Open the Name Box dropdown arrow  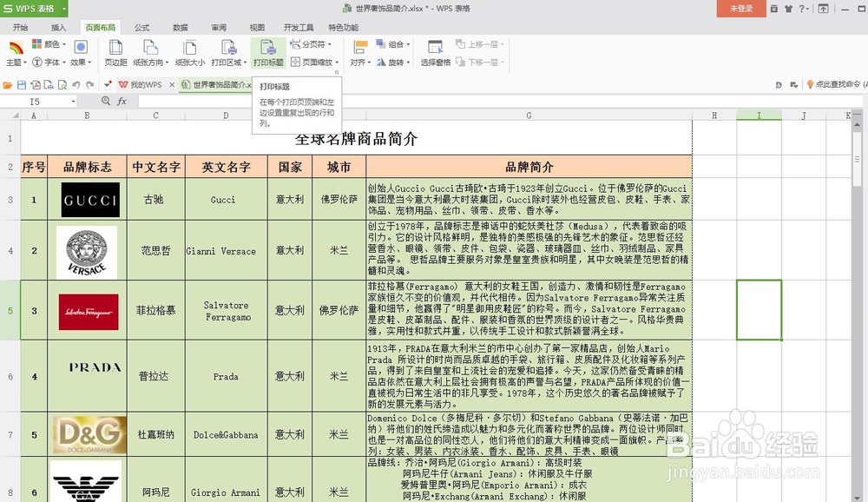(73, 102)
